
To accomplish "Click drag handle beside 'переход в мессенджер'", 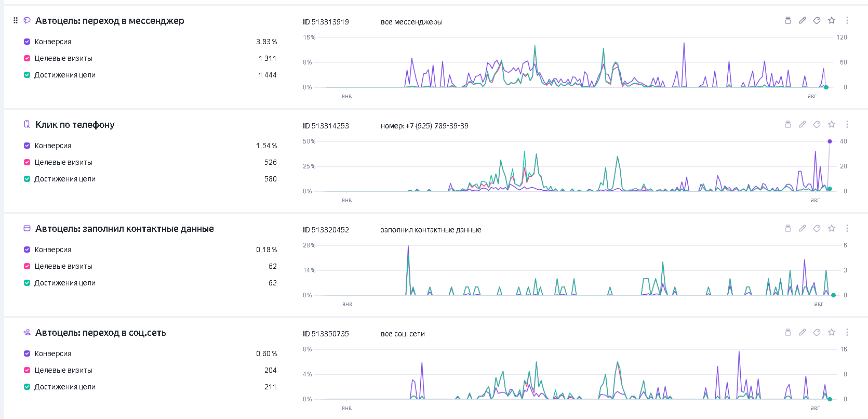I will coord(16,20).
